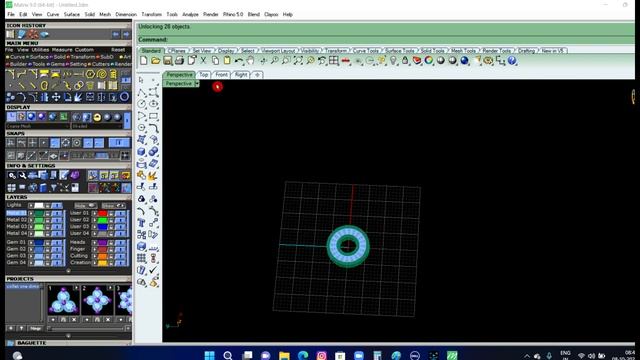
Task: Click the wrench icon in Info & Settings
Action: click(22, 176)
